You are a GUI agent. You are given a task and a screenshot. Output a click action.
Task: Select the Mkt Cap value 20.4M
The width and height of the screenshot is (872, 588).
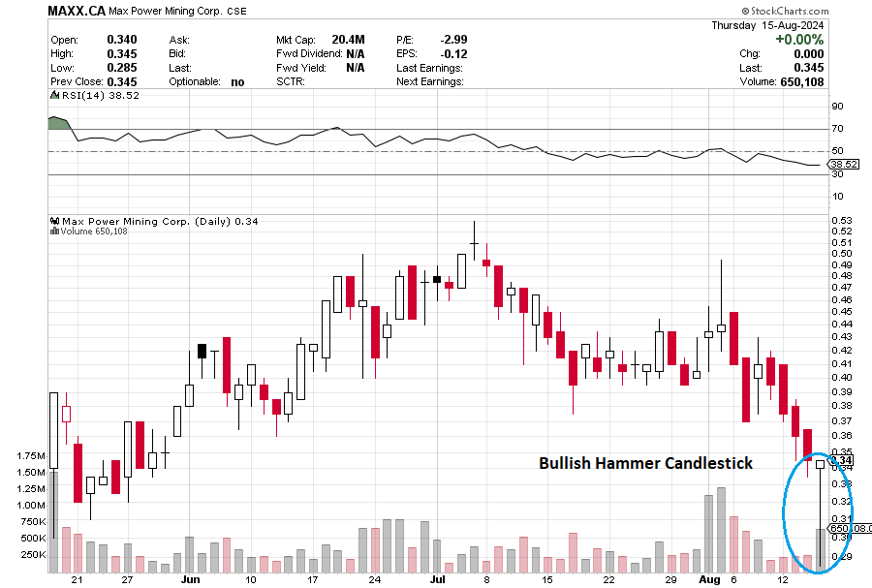point(348,40)
